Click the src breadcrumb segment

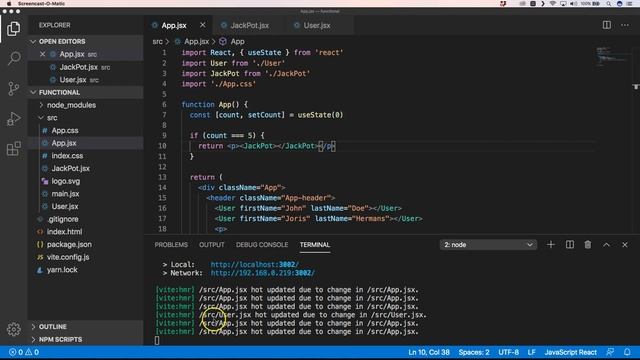click(x=158, y=41)
